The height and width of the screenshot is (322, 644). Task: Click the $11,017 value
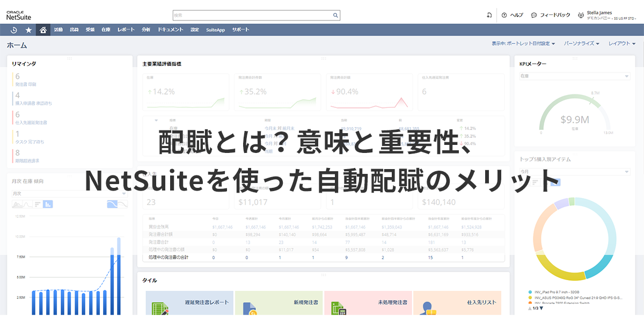[253, 202]
